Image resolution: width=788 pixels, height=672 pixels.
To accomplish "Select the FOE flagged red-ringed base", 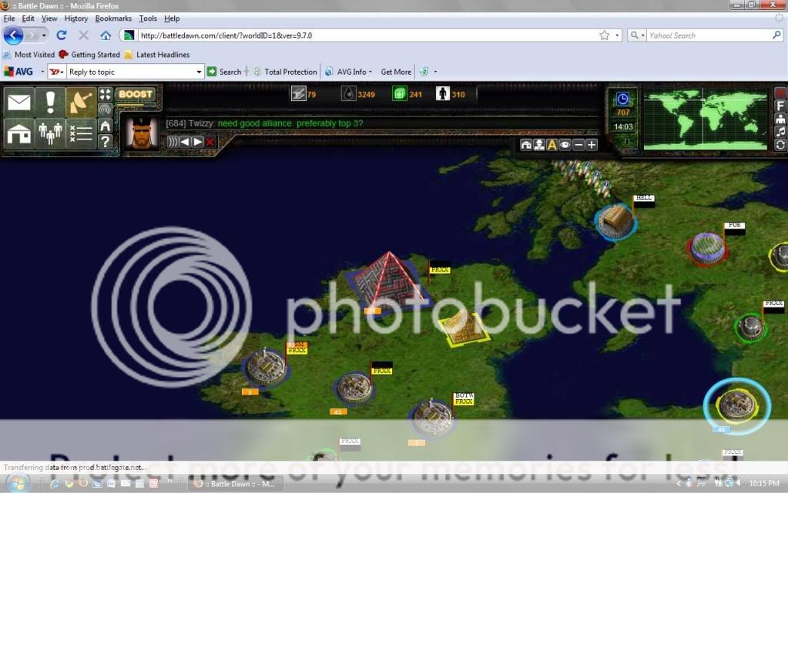I will [708, 248].
